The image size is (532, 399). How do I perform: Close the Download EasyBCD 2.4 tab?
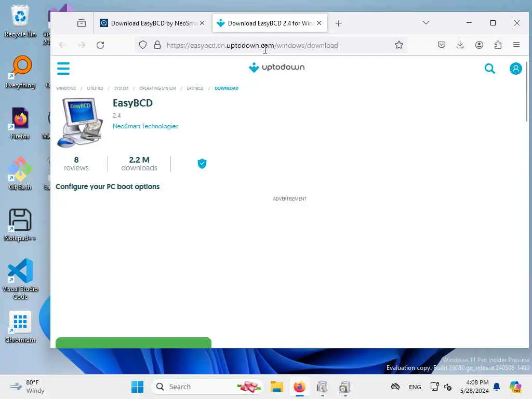[319, 23]
